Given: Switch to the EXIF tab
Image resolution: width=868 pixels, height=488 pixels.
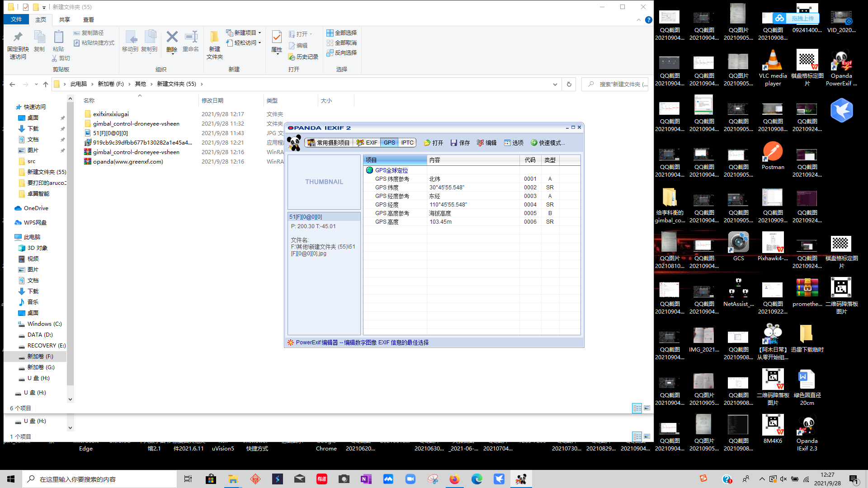Looking at the screenshot, I should coord(367,143).
